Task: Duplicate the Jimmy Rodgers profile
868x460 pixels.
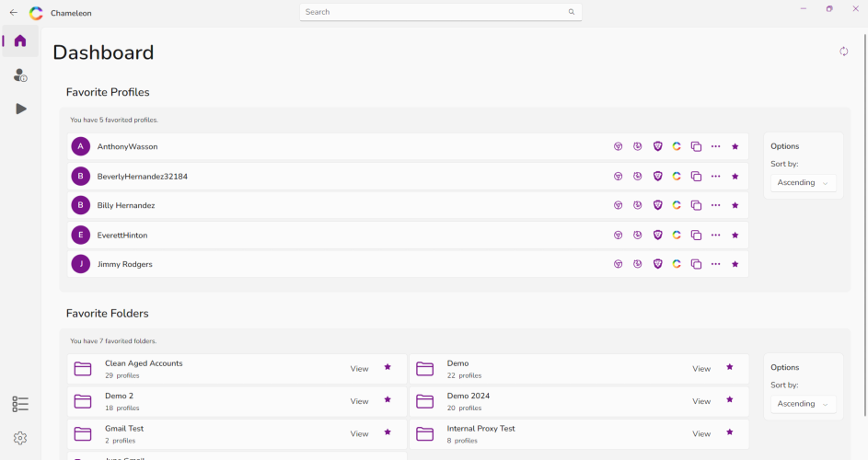Action: point(696,264)
